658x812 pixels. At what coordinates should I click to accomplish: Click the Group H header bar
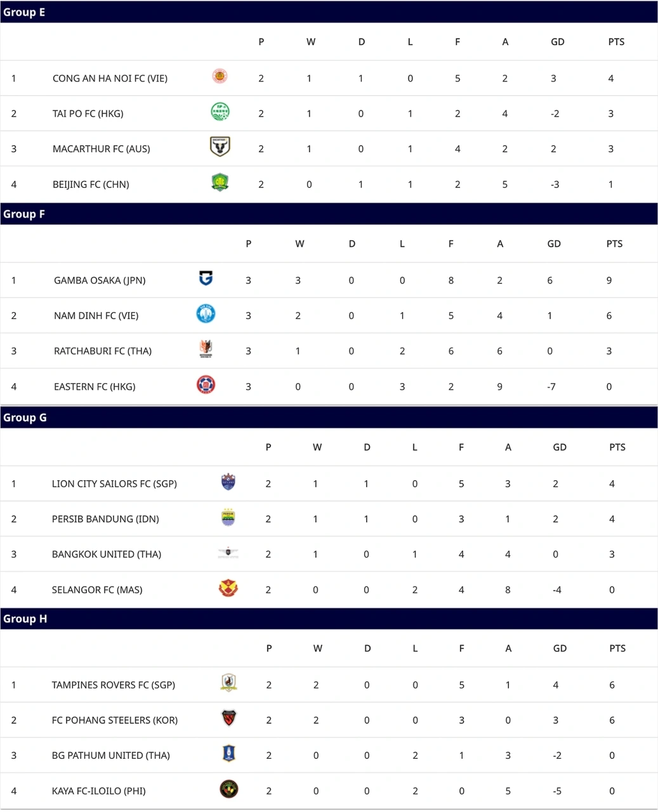pyautogui.click(x=329, y=619)
